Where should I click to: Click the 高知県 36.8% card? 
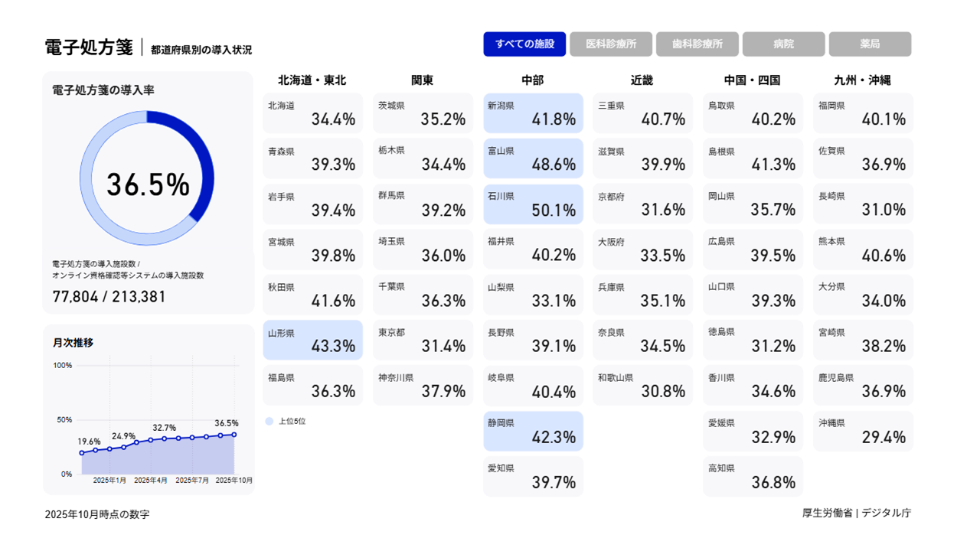(753, 477)
